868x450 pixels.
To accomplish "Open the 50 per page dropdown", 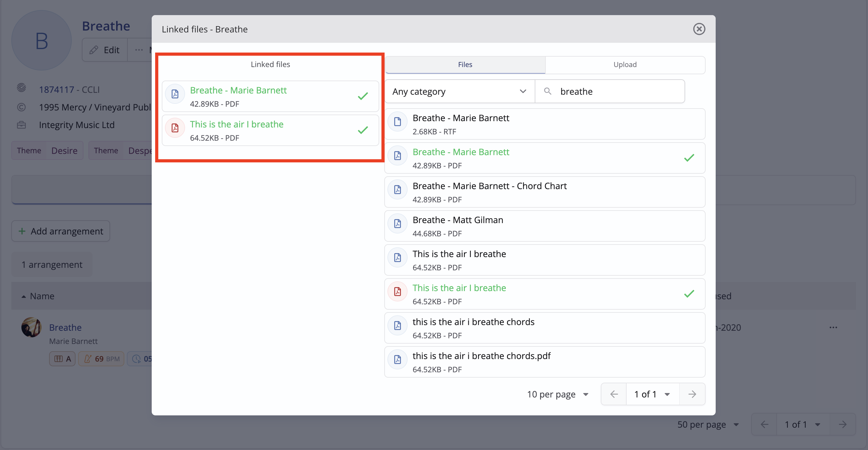I will tap(708, 425).
